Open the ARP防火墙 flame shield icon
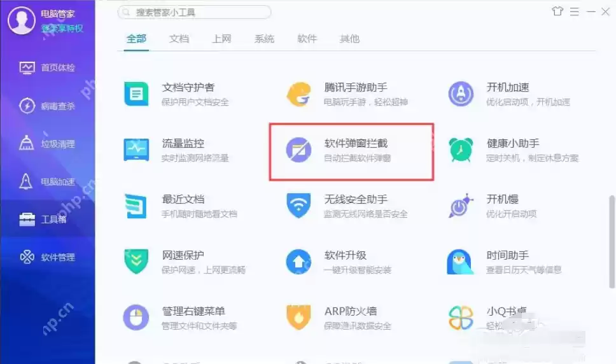Screen dimensions: 616x364 tap(298, 318)
